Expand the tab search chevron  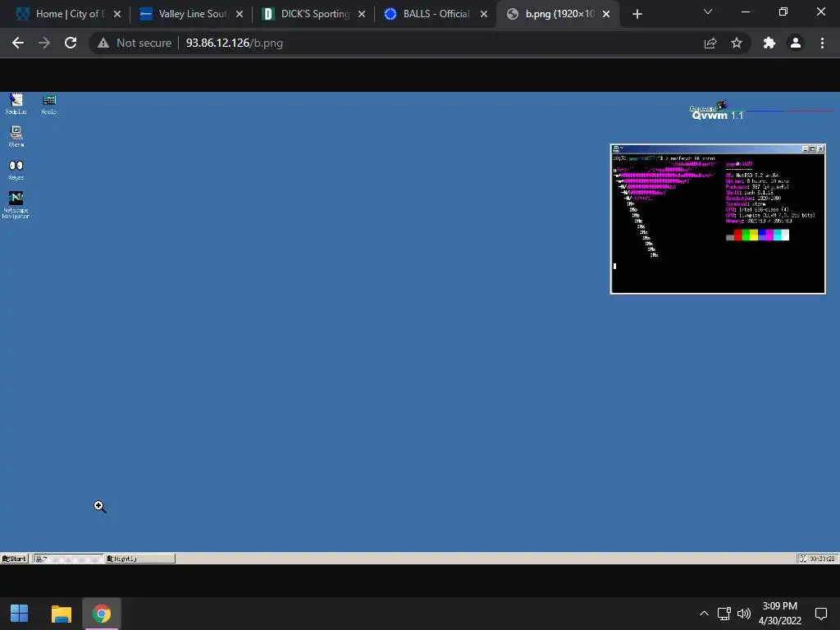click(708, 11)
